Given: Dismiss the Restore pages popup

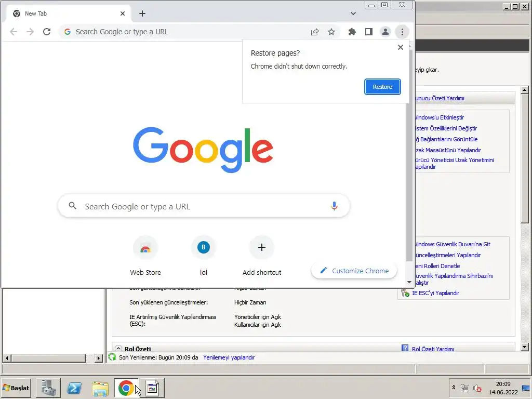Looking at the screenshot, I should click(401, 47).
